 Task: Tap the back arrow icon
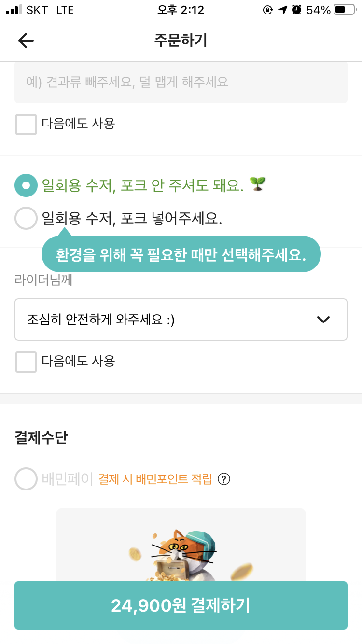click(26, 41)
